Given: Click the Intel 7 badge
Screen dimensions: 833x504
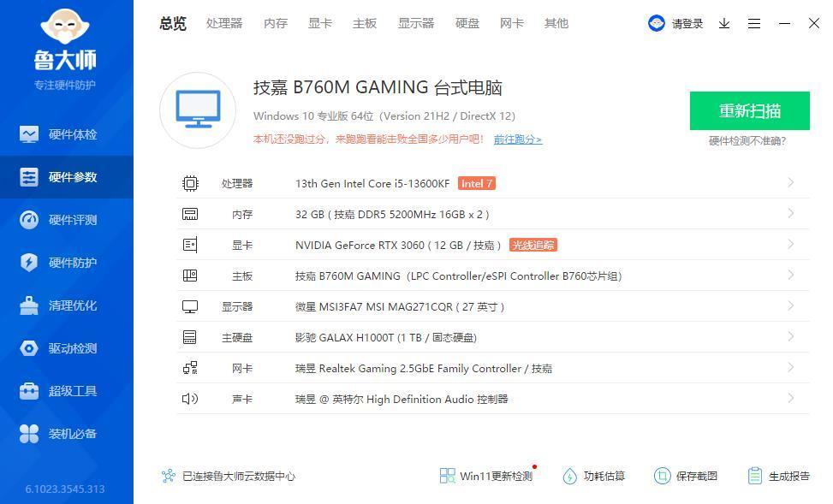Looking at the screenshot, I should click(477, 184).
